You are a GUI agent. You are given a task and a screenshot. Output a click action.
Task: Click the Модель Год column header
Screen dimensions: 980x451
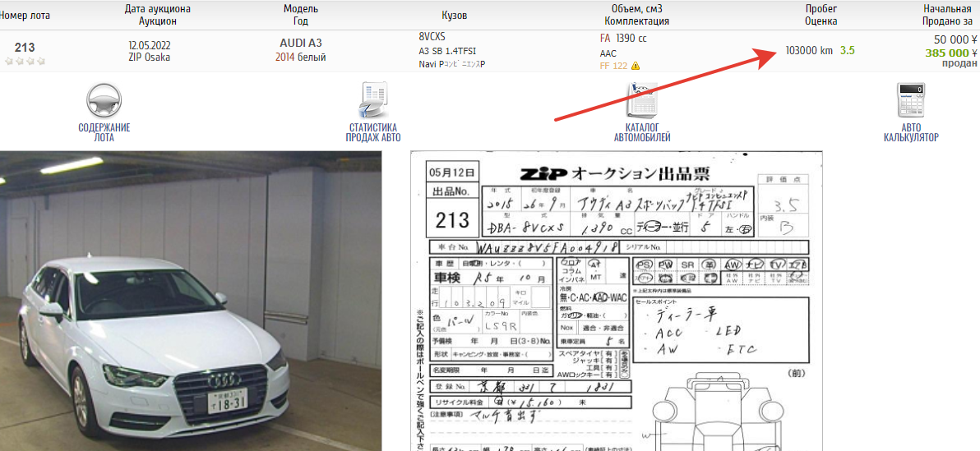coord(301,15)
